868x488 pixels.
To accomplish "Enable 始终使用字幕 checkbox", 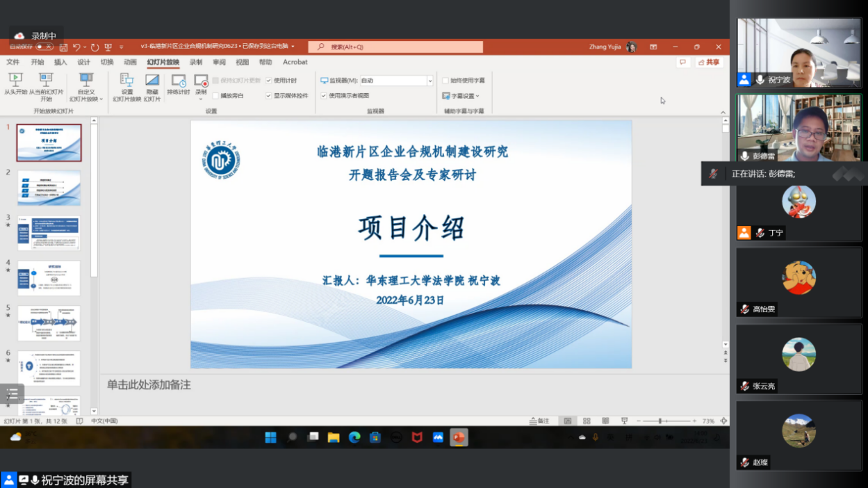I will tap(445, 81).
